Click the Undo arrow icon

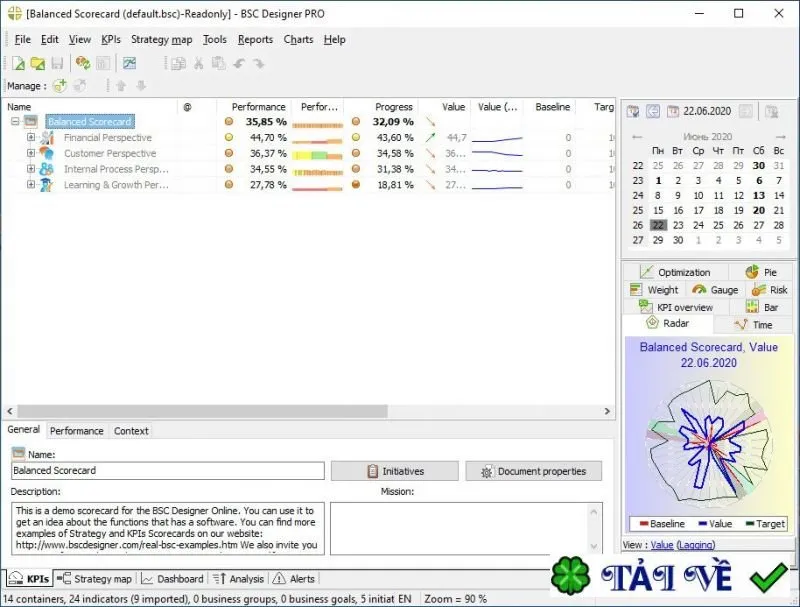239,63
